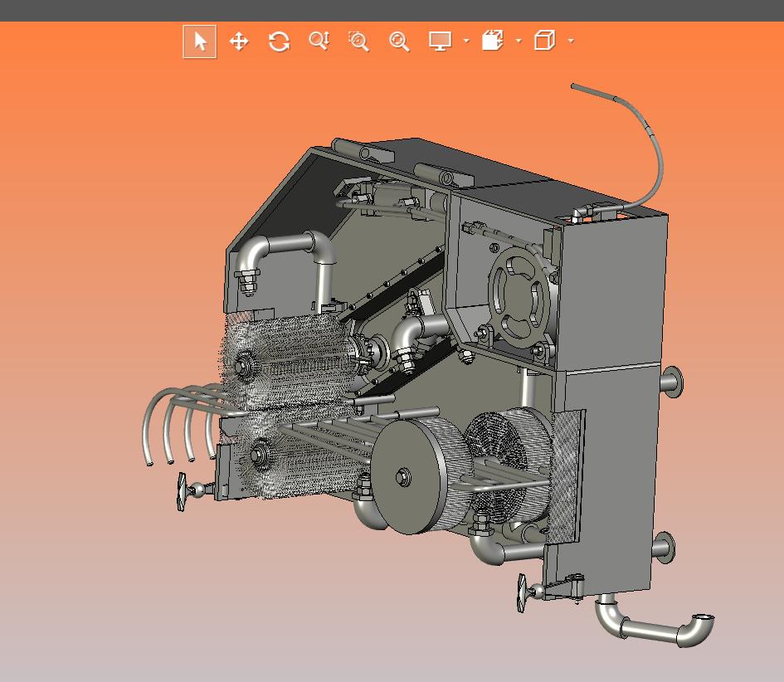Click the Zoom to fit magnifier icon

pyautogui.click(x=399, y=41)
